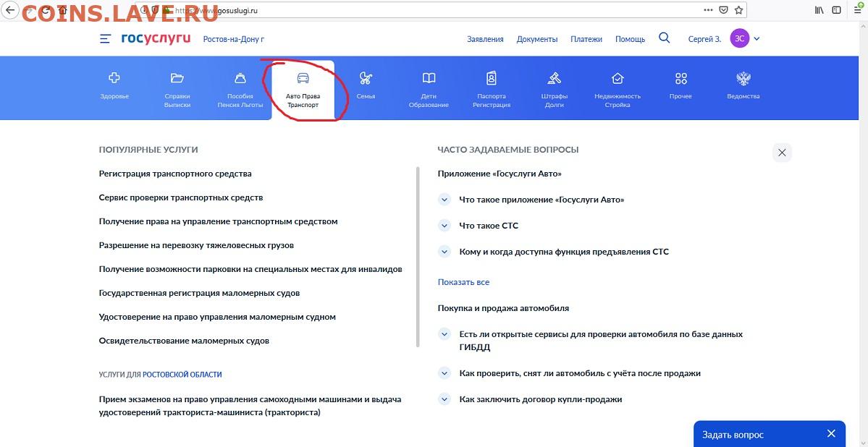Click the Ростовской области region link

[182, 375]
